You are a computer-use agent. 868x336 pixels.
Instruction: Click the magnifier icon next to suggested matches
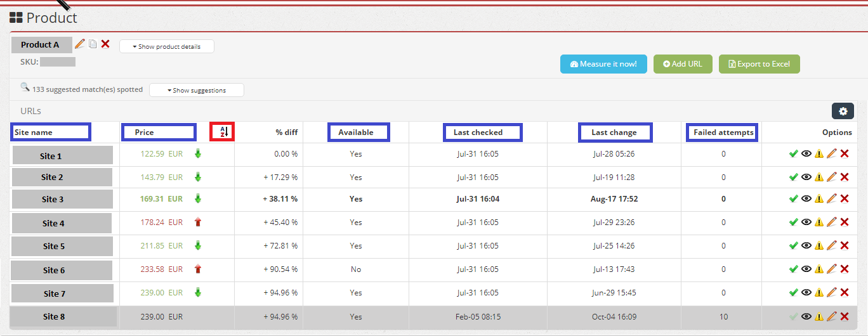[25, 88]
